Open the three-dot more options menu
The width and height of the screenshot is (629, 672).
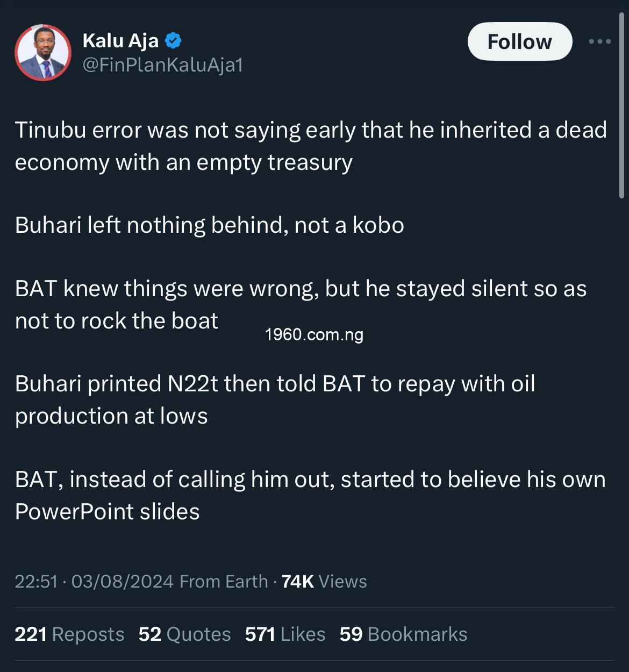coord(599,41)
